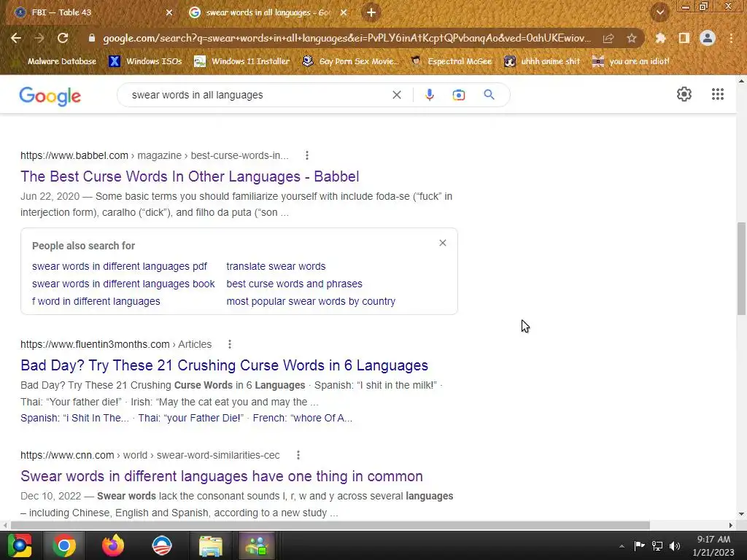Open the you are an idiot! bookmark
The image size is (747, 560).
(x=631, y=61)
